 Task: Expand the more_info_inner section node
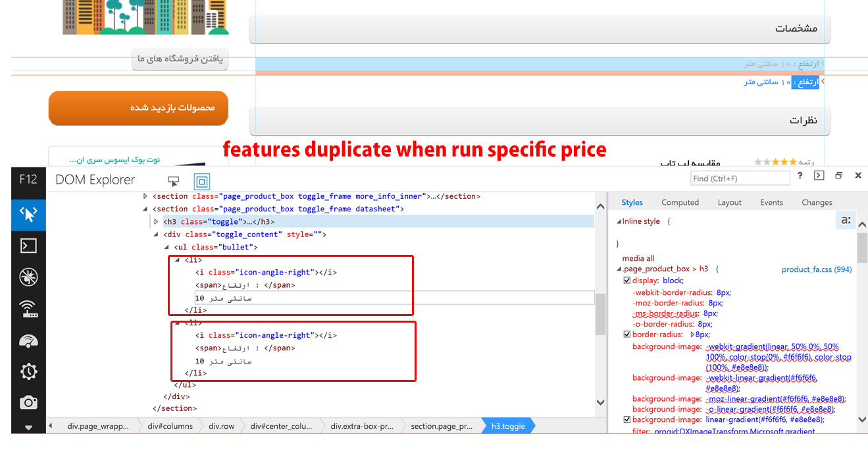[x=145, y=196]
